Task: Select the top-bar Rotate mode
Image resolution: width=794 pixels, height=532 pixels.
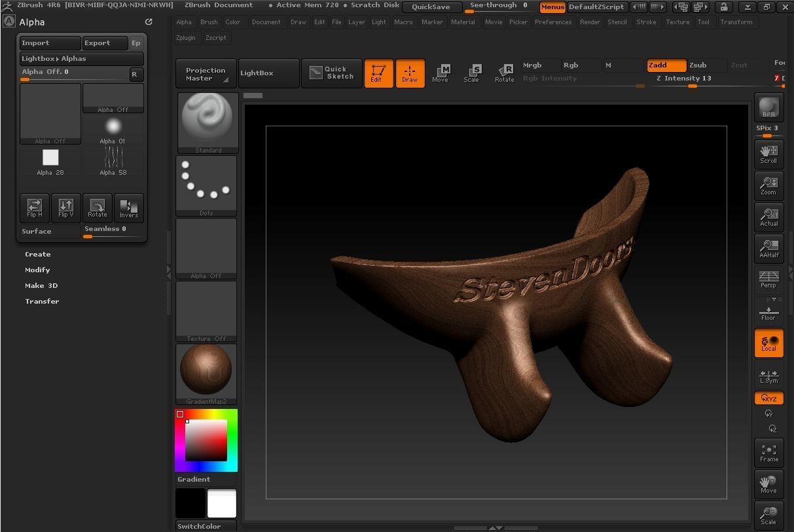Action: pos(504,73)
